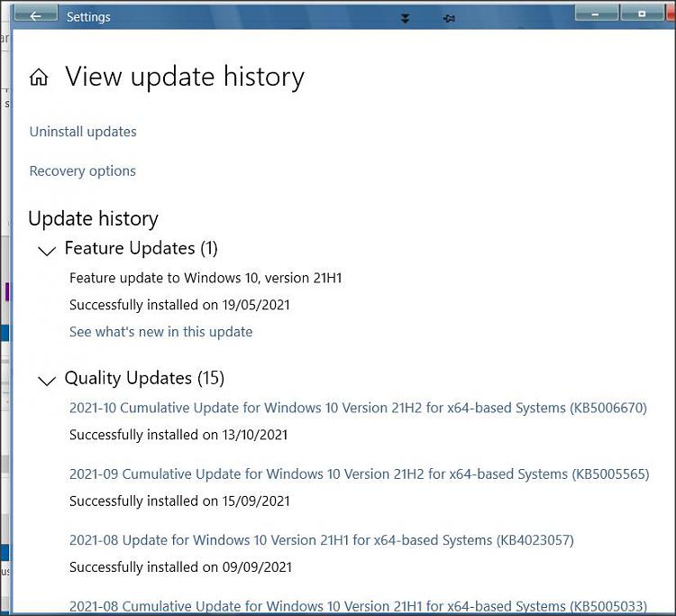The image size is (676, 616).
Task: Go back using the Settings arrow
Action: click(x=36, y=14)
